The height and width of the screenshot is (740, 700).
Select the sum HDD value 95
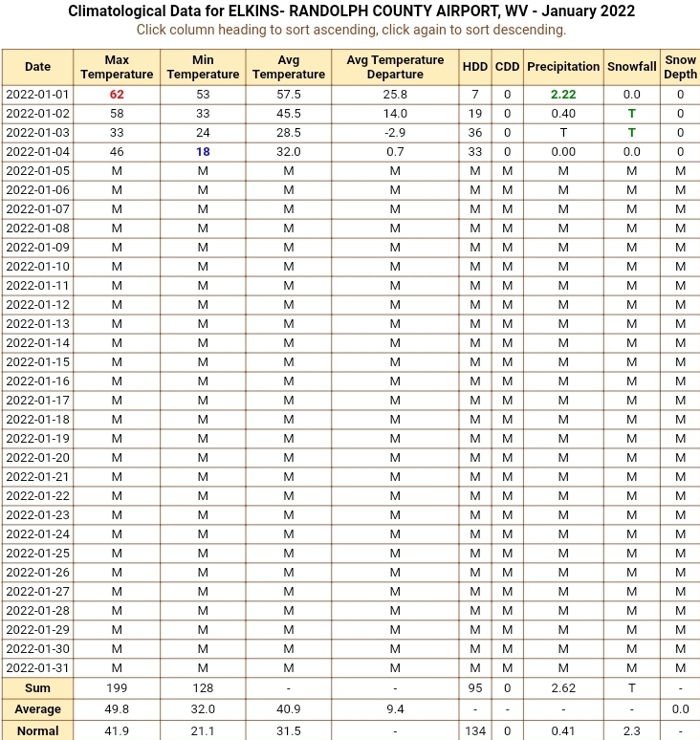coord(475,688)
